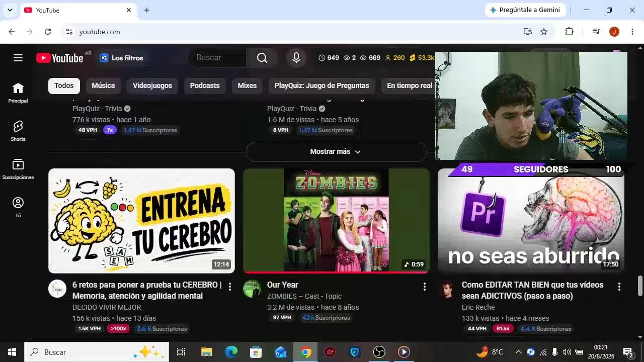Open the Chrome profile avatar J
The width and height of the screenshot is (644, 362).
(614, 32)
